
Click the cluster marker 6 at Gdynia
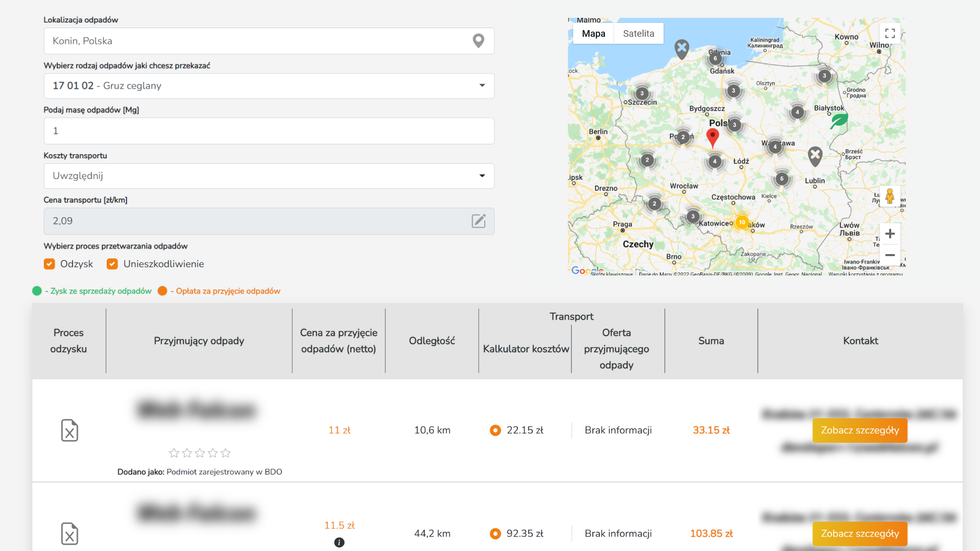pyautogui.click(x=715, y=58)
